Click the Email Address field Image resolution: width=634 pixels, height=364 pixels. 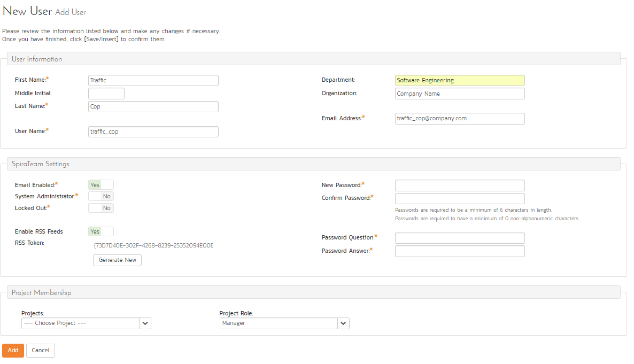pyautogui.click(x=459, y=119)
